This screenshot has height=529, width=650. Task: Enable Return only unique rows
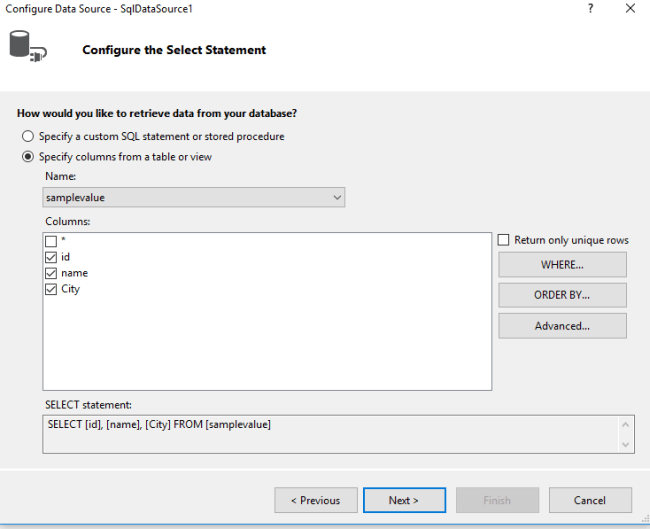pos(504,240)
